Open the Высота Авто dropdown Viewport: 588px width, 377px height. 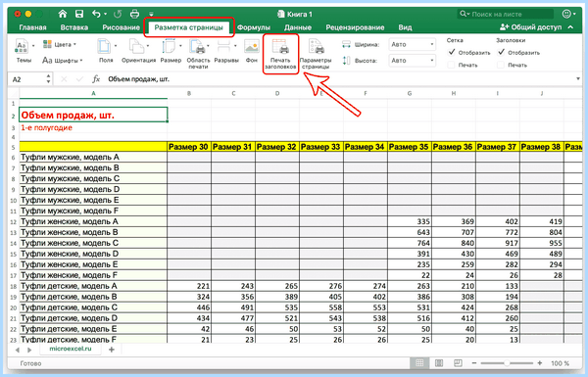(x=413, y=61)
